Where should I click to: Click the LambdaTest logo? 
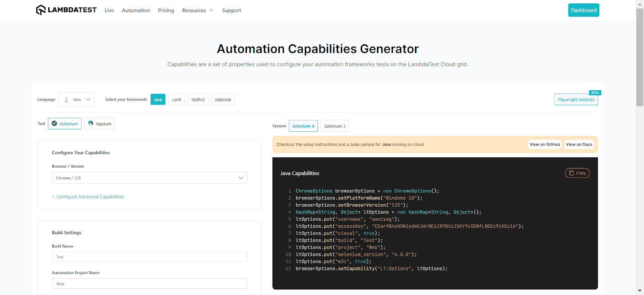(66, 10)
